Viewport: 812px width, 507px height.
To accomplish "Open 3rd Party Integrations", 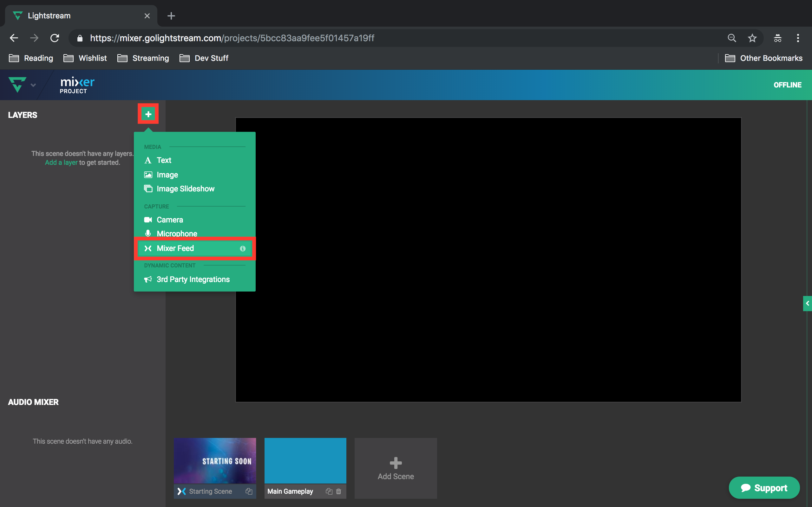I will (x=193, y=279).
